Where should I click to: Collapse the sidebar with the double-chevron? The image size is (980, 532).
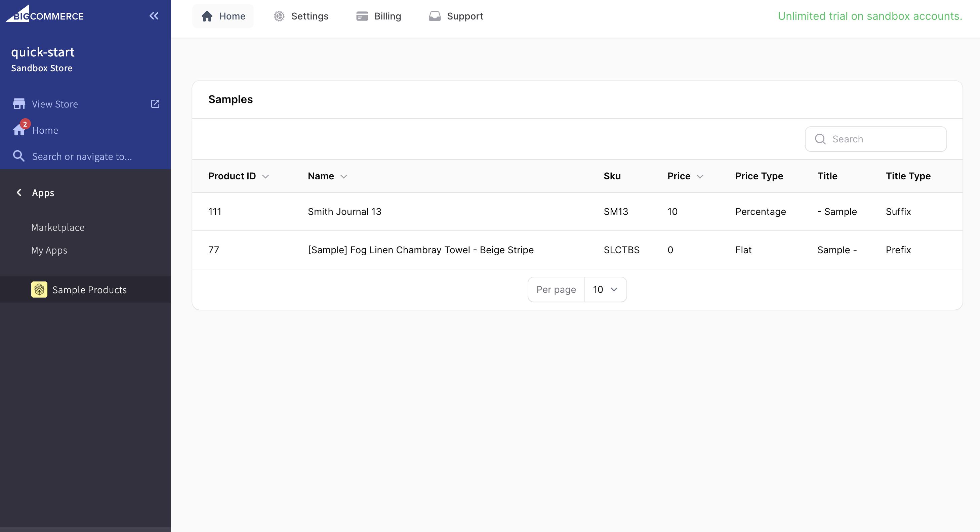[154, 16]
